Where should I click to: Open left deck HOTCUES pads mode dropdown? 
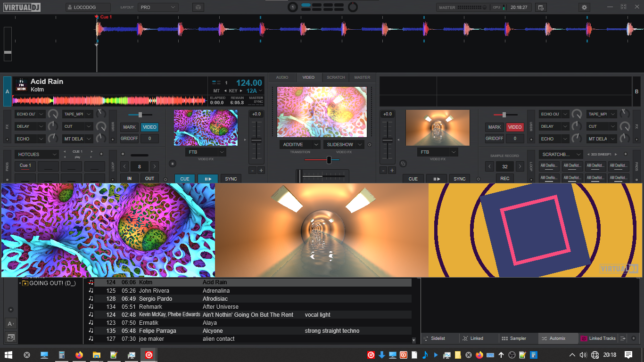point(36,154)
